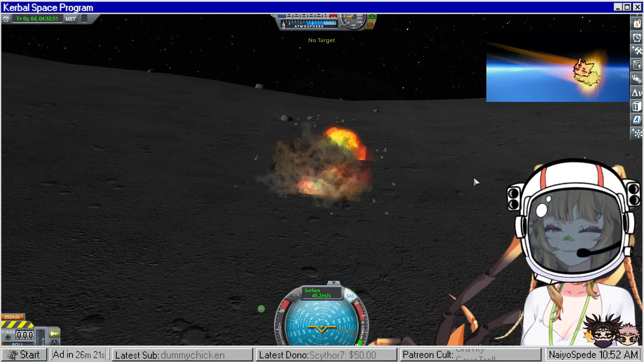Cycle the Surface speed display mode

click(x=321, y=293)
